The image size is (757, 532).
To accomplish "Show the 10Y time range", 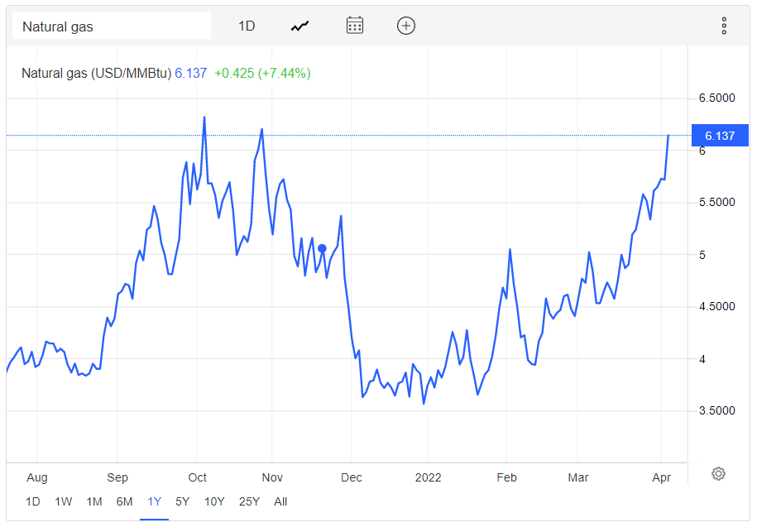I will pos(214,501).
